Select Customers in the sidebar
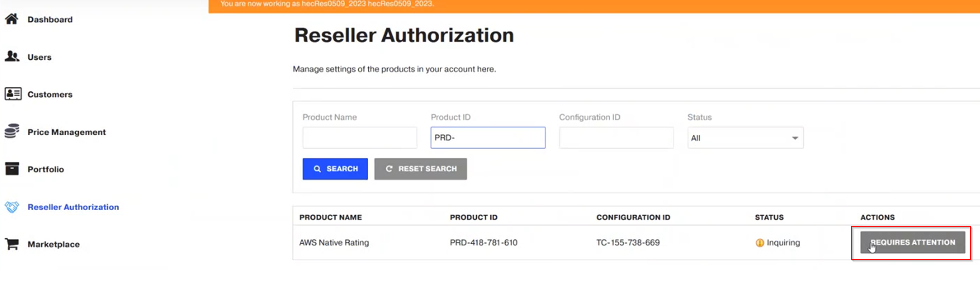Image resolution: width=980 pixels, height=283 pixels. point(50,95)
